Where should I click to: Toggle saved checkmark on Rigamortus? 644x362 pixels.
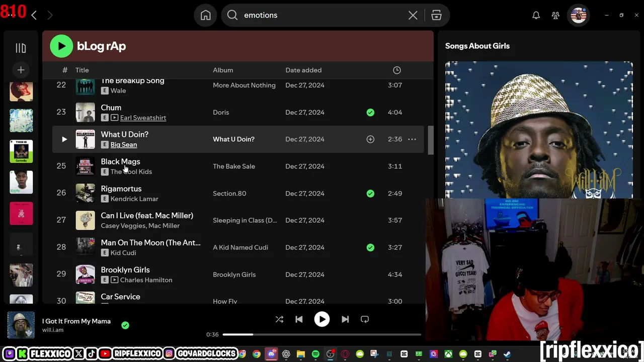click(370, 194)
